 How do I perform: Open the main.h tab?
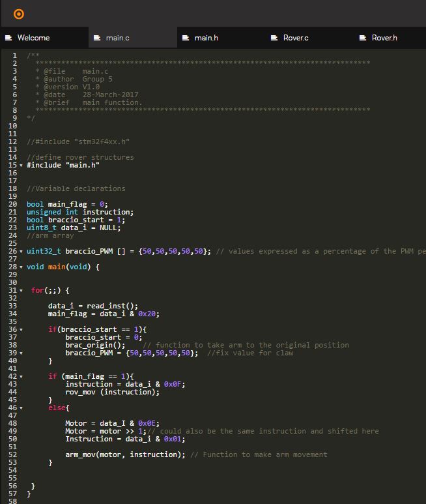[206, 38]
